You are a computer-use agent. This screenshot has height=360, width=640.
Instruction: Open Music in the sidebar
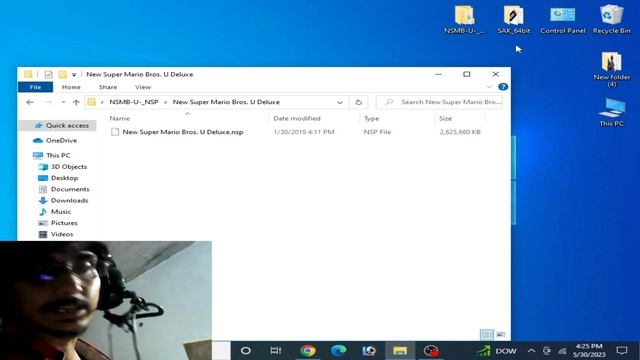click(x=55, y=212)
